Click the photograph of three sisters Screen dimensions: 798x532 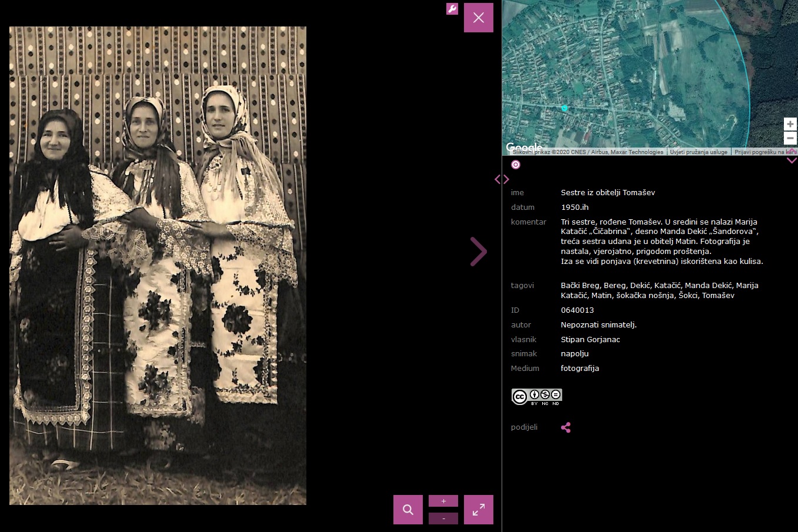coord(158,265)
